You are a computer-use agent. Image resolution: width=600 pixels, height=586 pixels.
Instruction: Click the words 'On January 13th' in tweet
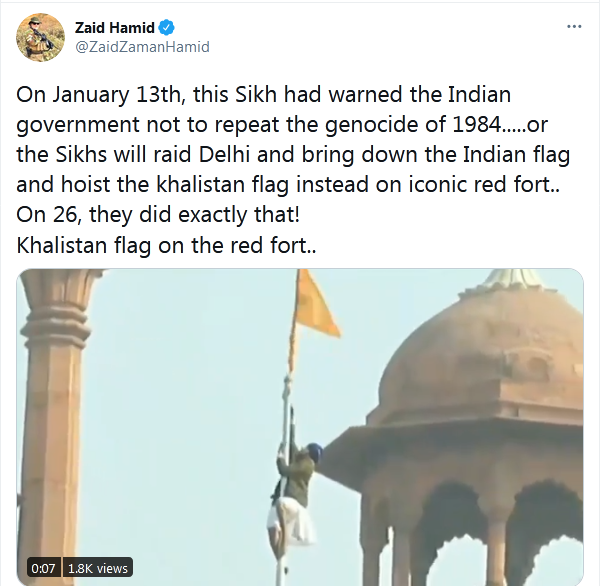pyautogui.click(x=98, y=95)
